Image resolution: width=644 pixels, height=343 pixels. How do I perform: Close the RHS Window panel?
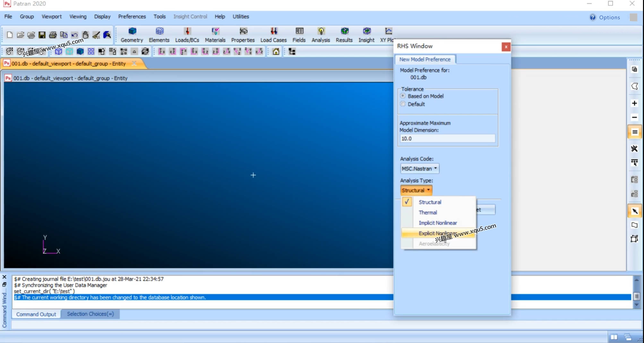[x=506, y=47]
